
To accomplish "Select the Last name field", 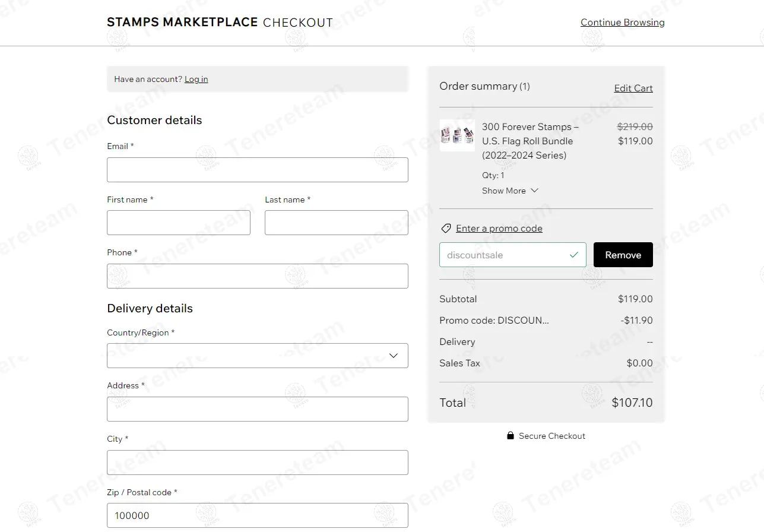I will click(x=336, y=223).
